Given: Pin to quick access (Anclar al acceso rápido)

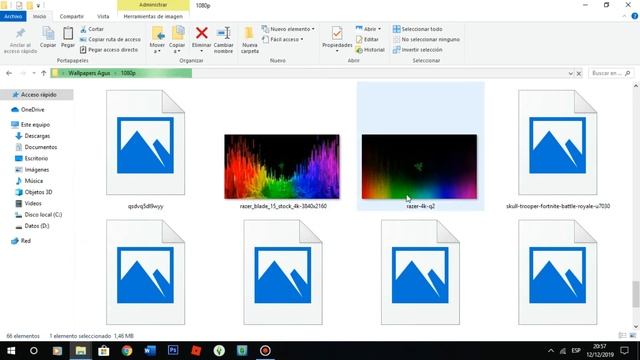Looking at the screenshot, I should pos(20,40).
